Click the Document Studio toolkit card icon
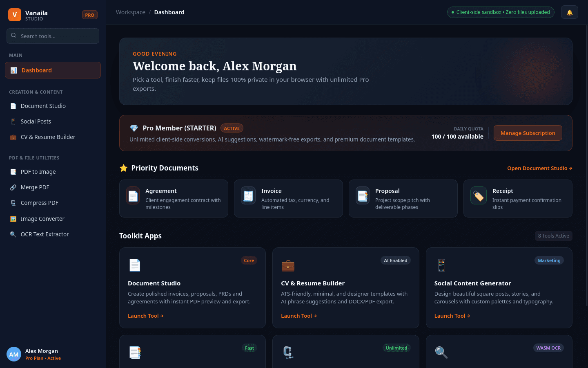588x368 pixels. click(x=135, y=265)
